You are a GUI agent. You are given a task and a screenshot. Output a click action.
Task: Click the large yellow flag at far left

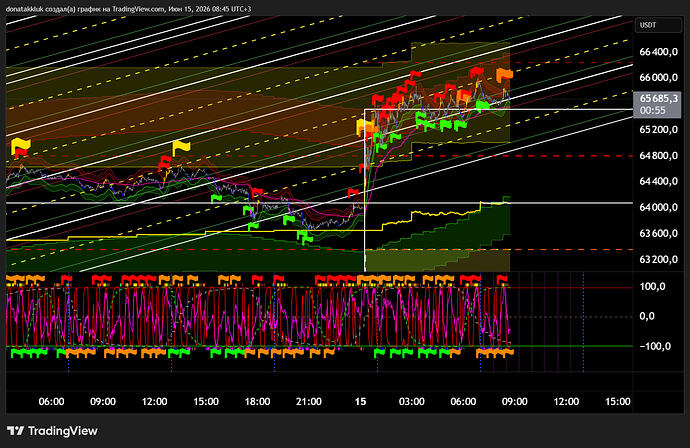(x=21, y=144)
